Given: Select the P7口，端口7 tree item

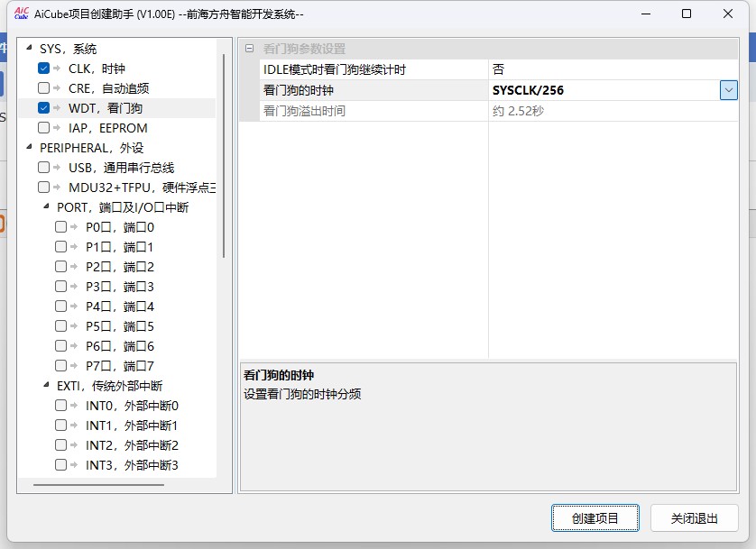Looking at the screenshot, I should 120,365.
